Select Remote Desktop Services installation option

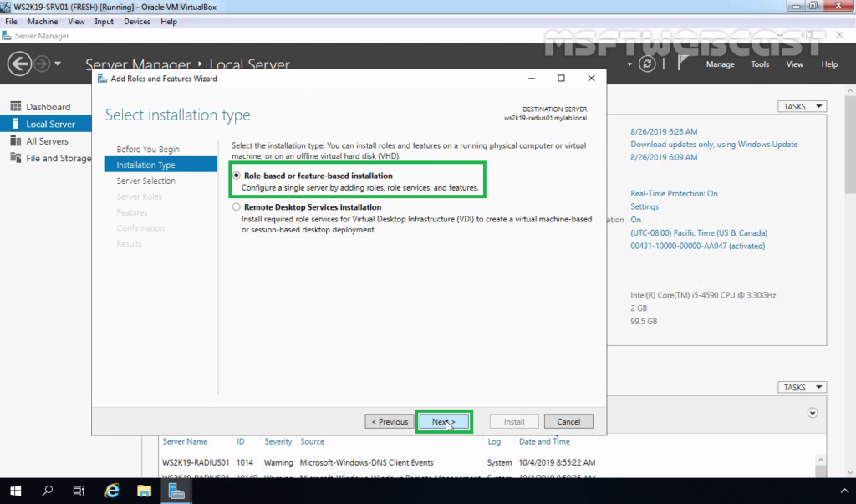tap(236, 207)
